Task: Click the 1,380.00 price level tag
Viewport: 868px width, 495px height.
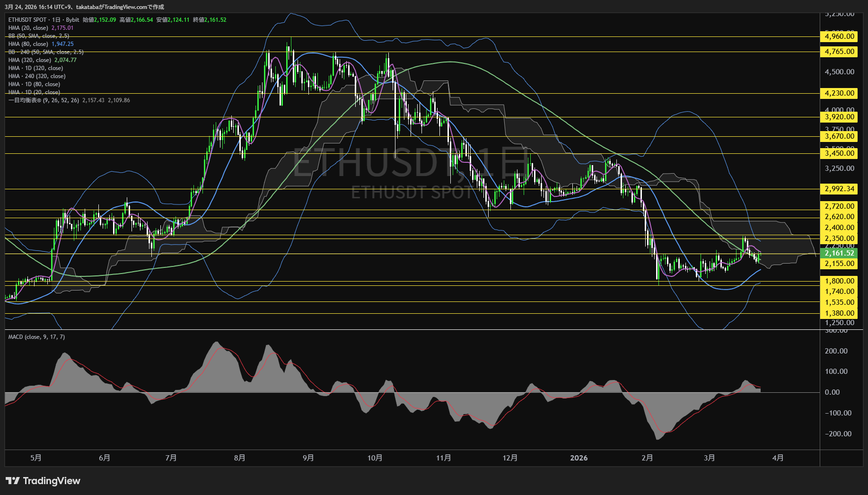Action: (839, 313)
